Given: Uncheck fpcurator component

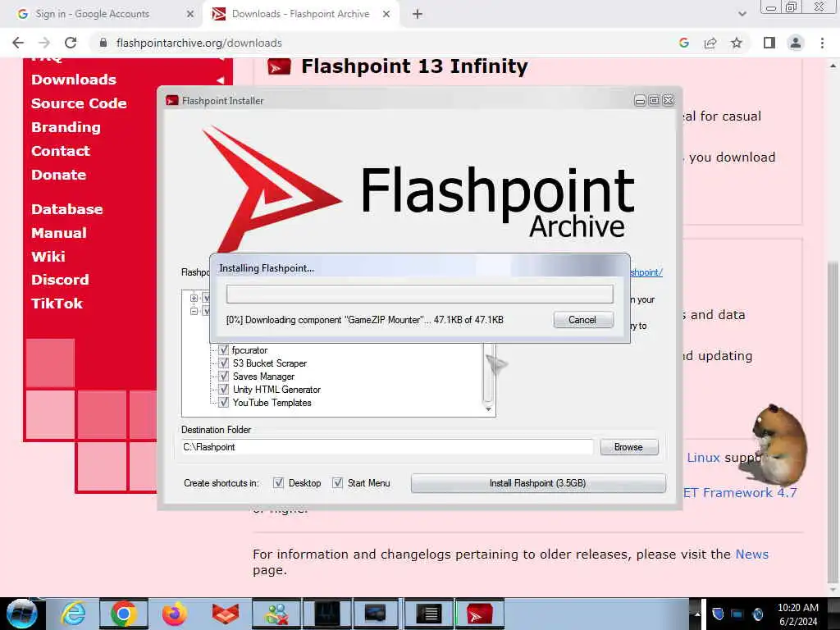Looking at the screenshot, I should [x=224, y=349].
